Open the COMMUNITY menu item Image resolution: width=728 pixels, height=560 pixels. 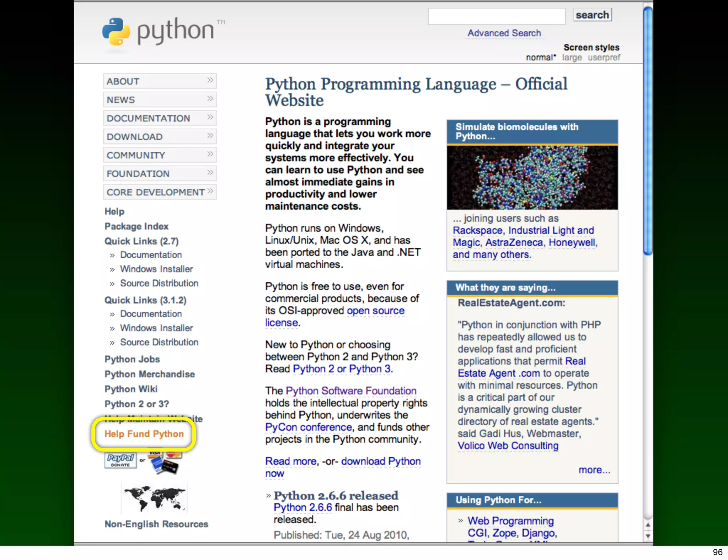(136, 155)
